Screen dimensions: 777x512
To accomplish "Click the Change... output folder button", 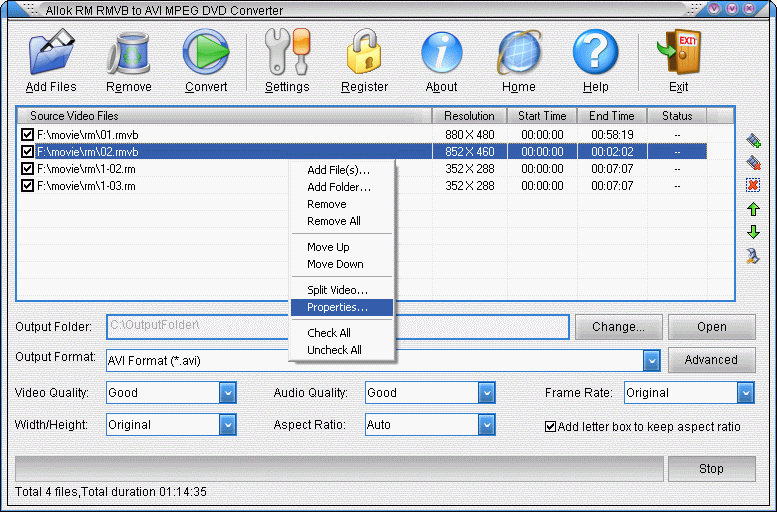I will [x=618, y=327].
